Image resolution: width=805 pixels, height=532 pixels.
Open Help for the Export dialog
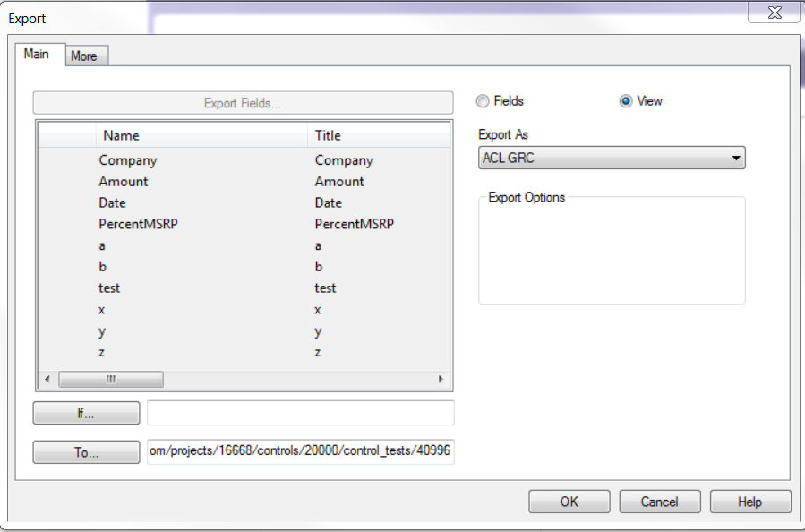pos(750,502)
